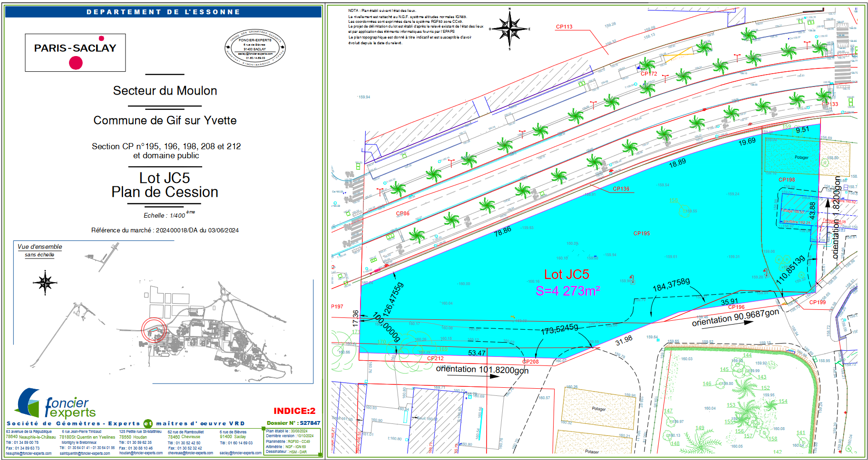Select parcel label 'CP196'
868x460 pixels.
pyautogui.click(x=736, y=307)
